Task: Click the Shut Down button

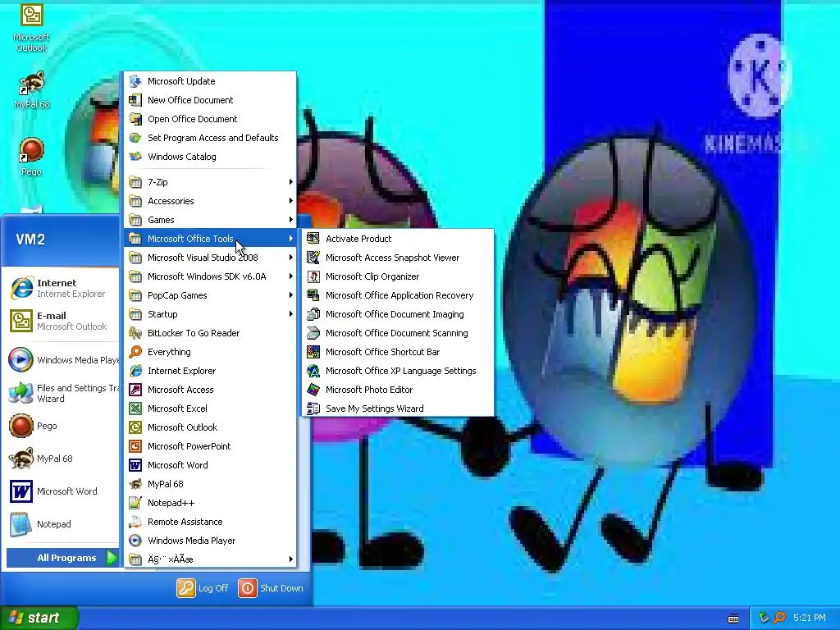Action: click(x=271, y=588)
